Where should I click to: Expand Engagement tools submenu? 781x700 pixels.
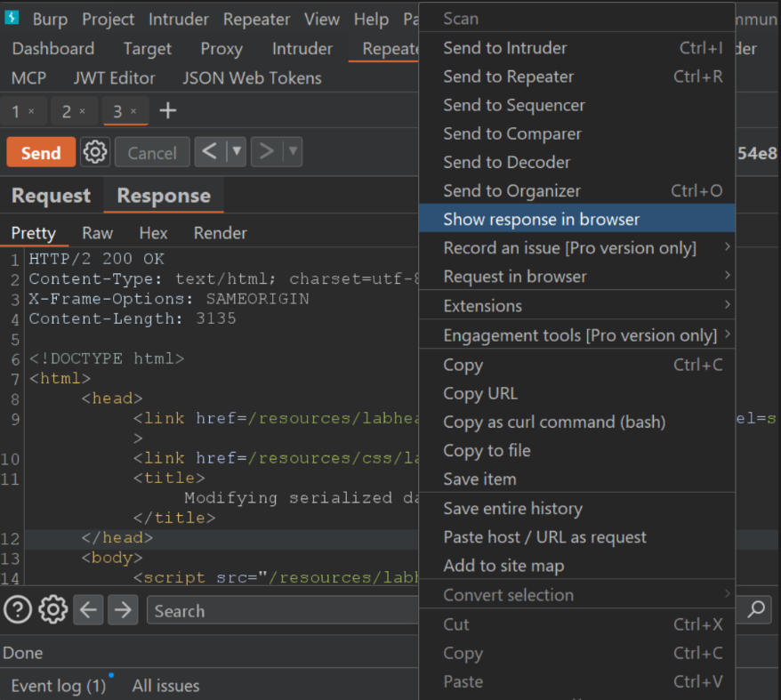point(576,334)
